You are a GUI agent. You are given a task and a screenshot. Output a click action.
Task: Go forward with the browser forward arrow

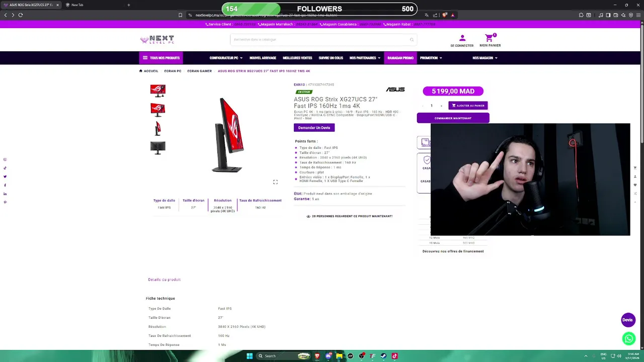[x=13, y=15]
